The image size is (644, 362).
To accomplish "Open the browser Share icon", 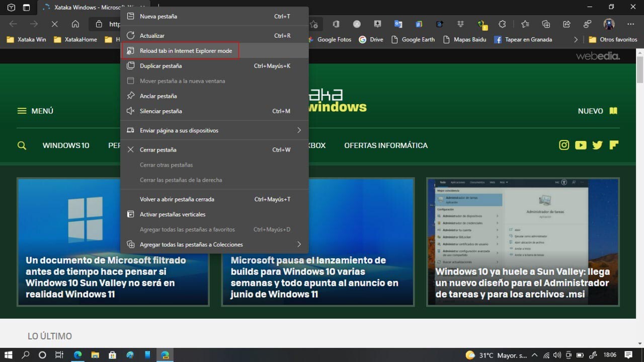I will click(566, 24).
